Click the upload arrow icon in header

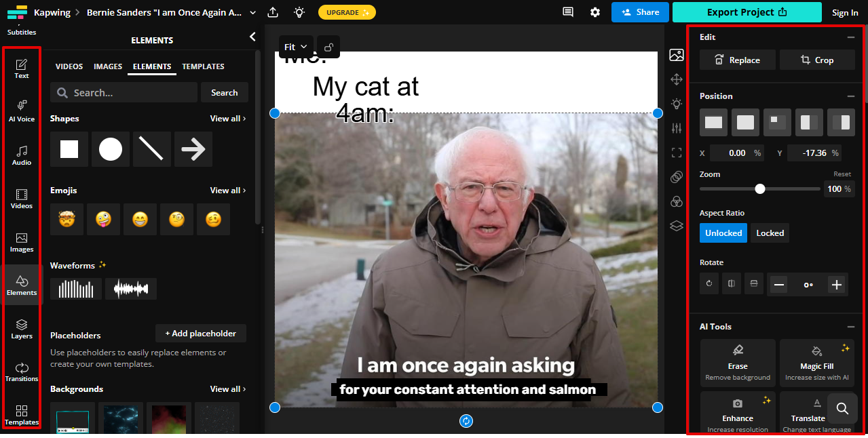point(273,12)
